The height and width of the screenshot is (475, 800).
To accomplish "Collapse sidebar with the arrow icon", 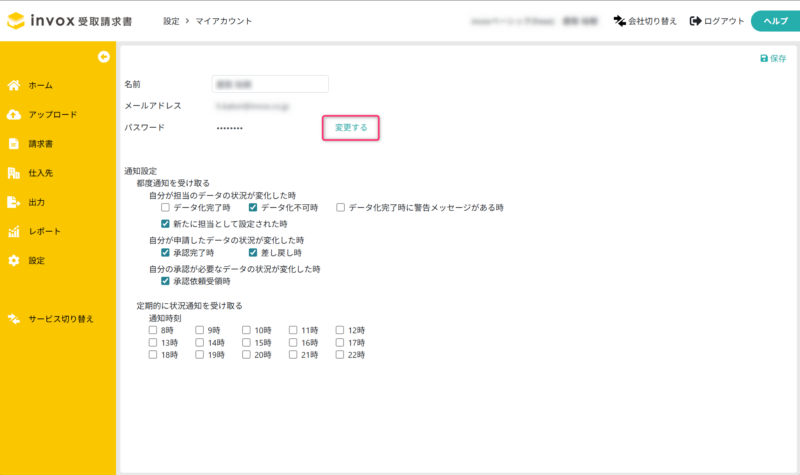I will pos(104,57).
